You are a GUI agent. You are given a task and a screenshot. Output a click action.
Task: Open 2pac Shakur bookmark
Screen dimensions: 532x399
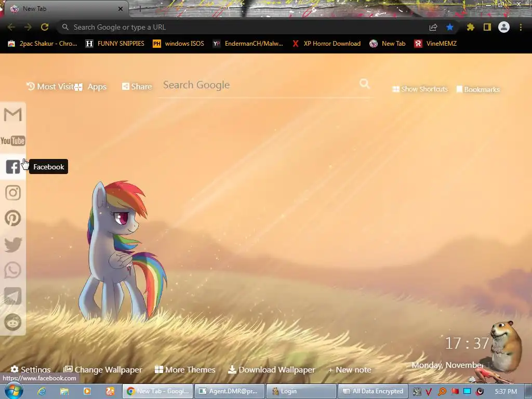(x=43, y=44)
